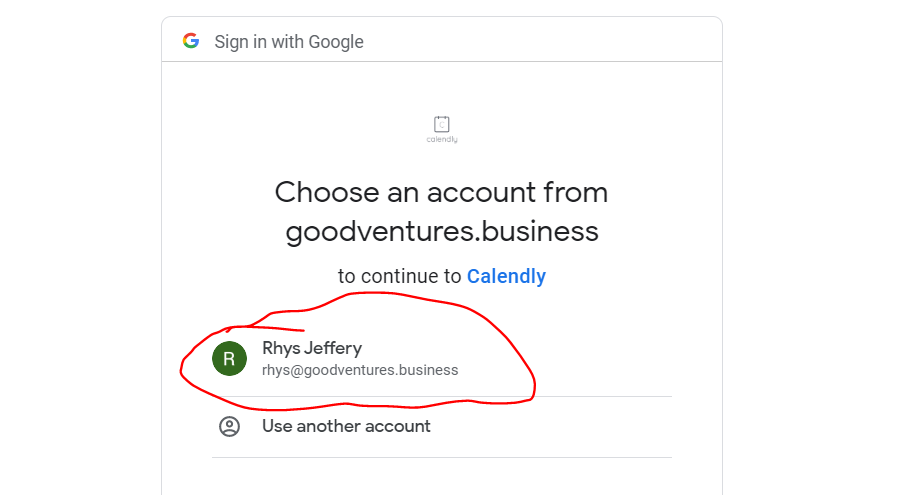Click the person icon for another account
This screenshot has height=495, width=900.
click(229, 427)
